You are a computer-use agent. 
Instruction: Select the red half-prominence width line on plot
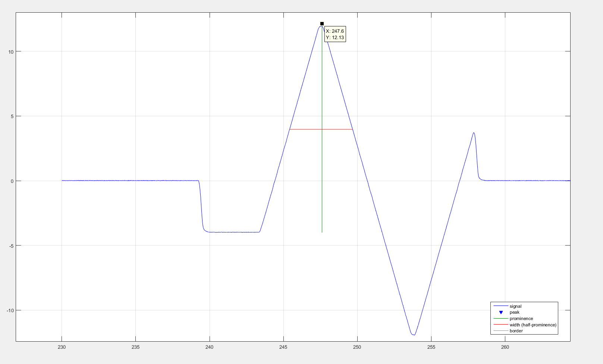306,129
